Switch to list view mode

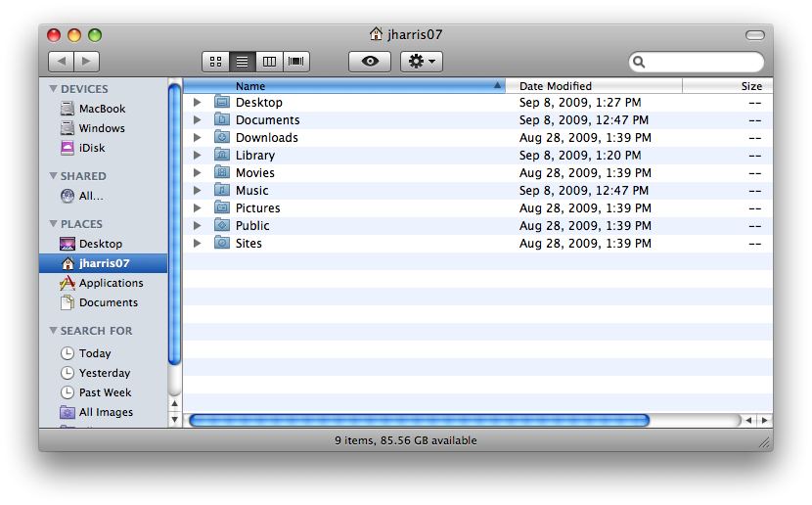[242, 62]
